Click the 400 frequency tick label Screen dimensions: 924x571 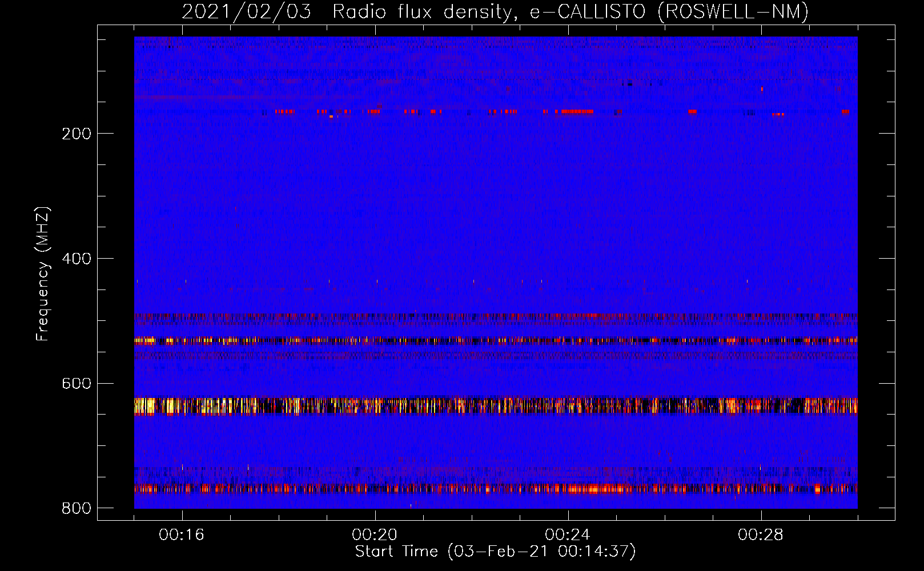point(77,259)
